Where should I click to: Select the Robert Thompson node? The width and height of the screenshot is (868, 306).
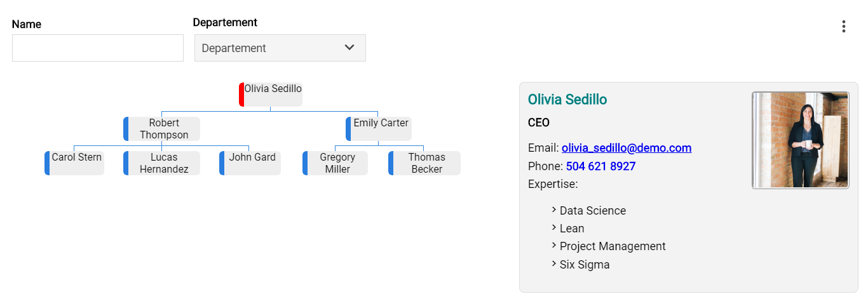click(164, 128)
